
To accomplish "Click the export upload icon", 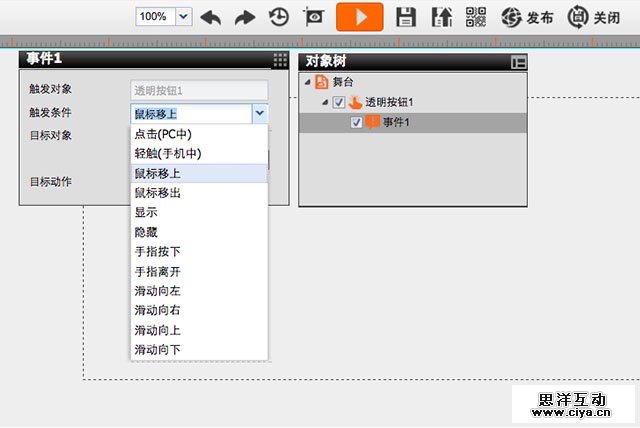I will click(439, 17).
